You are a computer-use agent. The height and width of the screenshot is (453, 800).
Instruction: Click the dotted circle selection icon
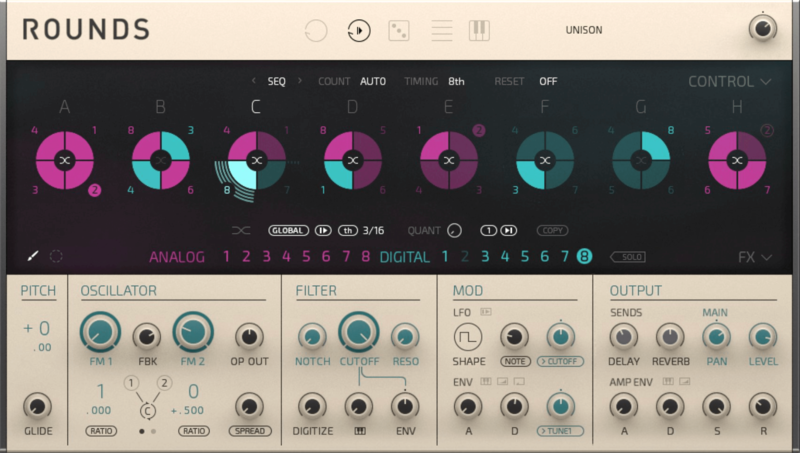(x=56, y=256)
